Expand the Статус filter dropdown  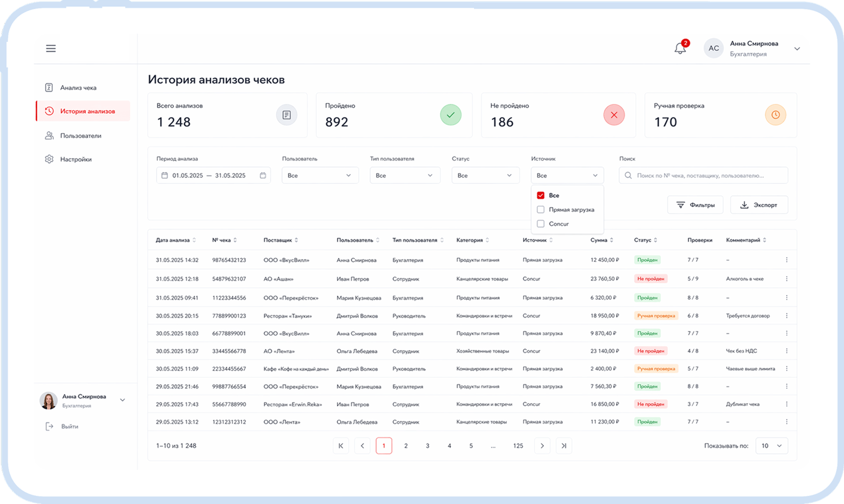click(485, 175)
